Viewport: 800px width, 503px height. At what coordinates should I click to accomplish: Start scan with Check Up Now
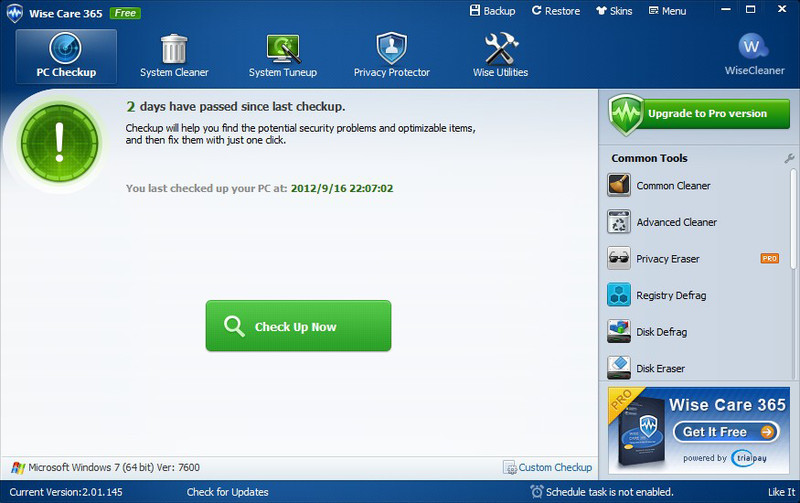[x=298, y=325]
